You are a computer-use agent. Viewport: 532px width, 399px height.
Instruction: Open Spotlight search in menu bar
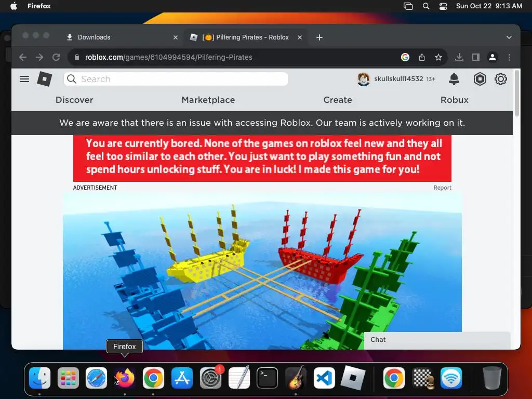(426, 6)
